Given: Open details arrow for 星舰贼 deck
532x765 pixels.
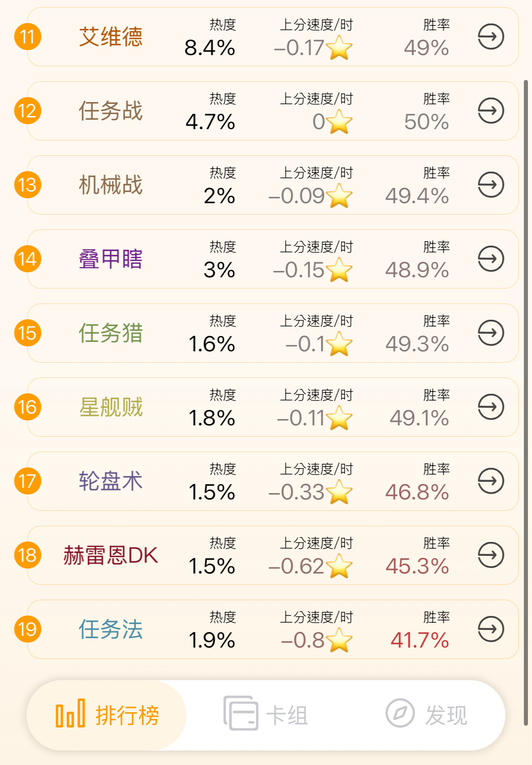Looking at the screenshot, I should pos(490,407).
